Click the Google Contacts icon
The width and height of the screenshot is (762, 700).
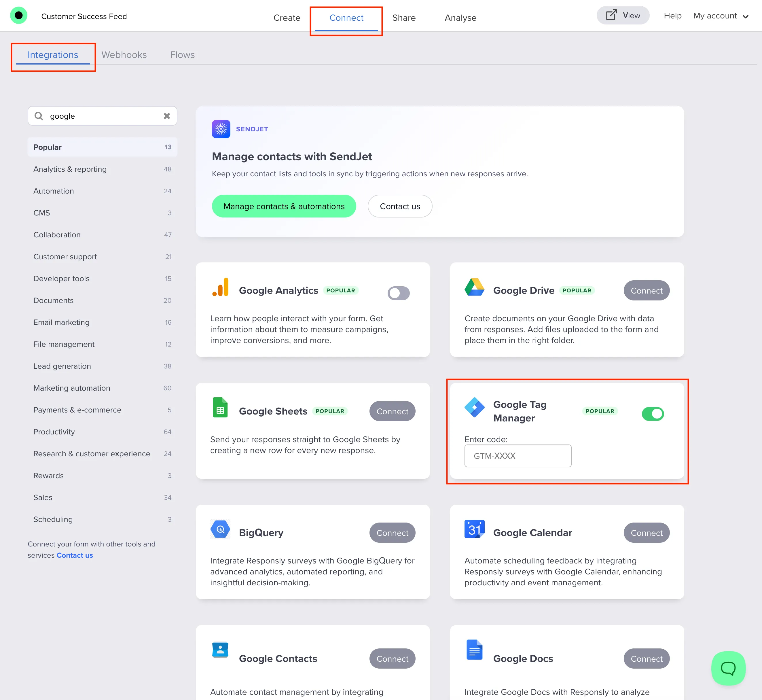click(220, 650)
